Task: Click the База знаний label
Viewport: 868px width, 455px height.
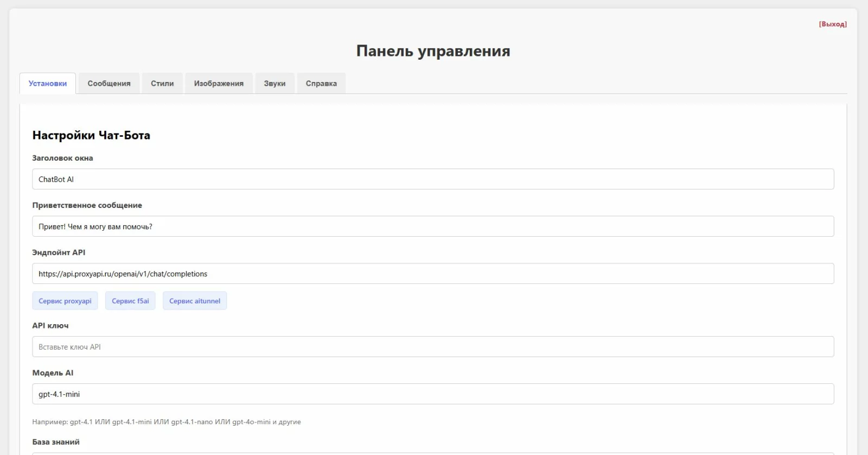Action: click(x=56, y=442)
